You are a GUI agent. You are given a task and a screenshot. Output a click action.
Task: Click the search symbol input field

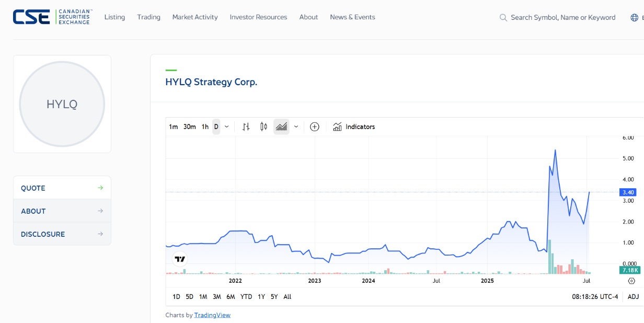pos(563,18)
